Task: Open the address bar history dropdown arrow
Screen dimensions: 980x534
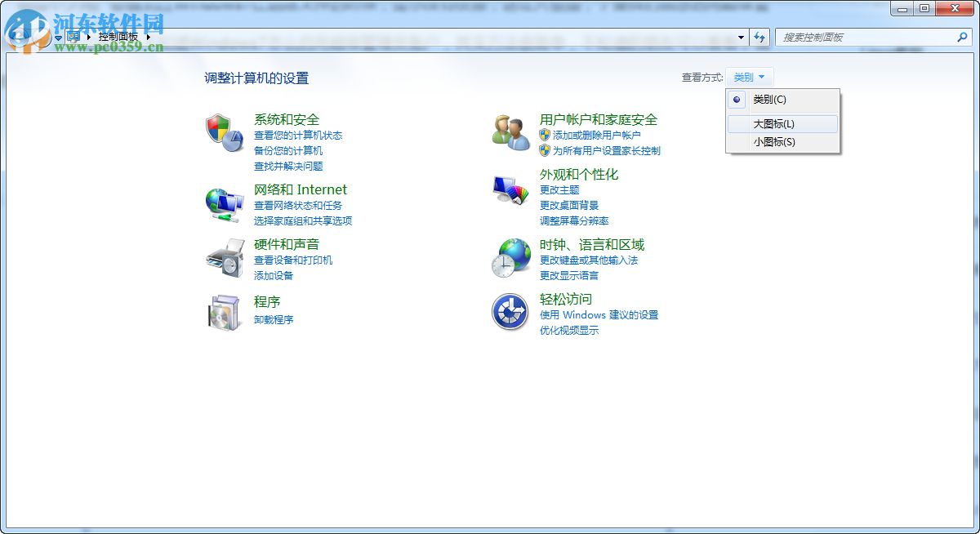Action: coord(741,37)
